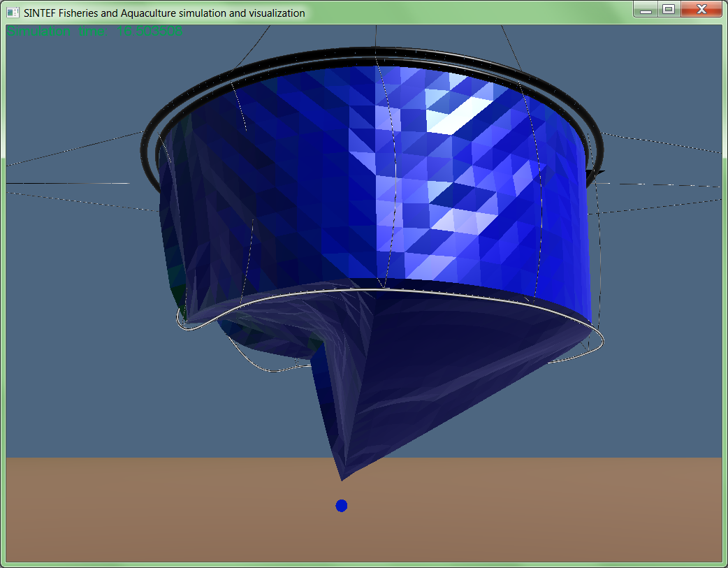This screenshot has height=568, width=728.
Task: Click the left horizontal mooring line
Action: click(70, 184)
